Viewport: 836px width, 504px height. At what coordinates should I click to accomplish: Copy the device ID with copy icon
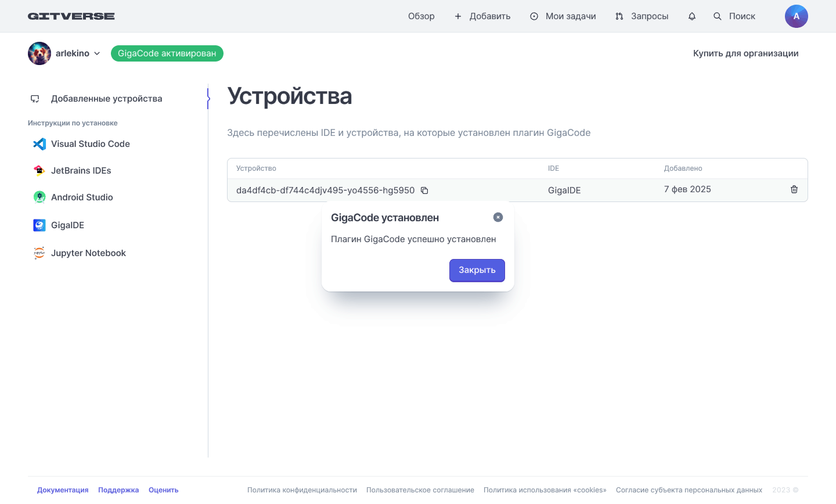tap(424, 190)
